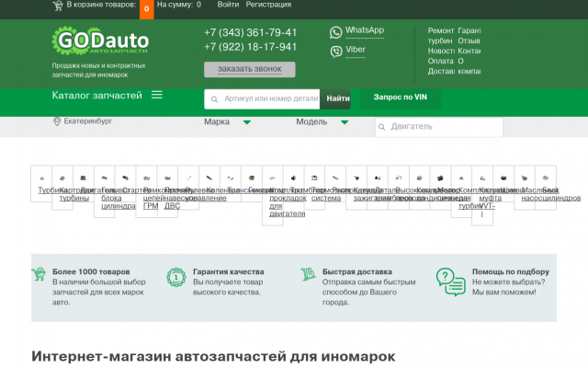Viewport: 588px width, 368px height.
Task: Open Тормозная система category icon
Action: point(314,178)
